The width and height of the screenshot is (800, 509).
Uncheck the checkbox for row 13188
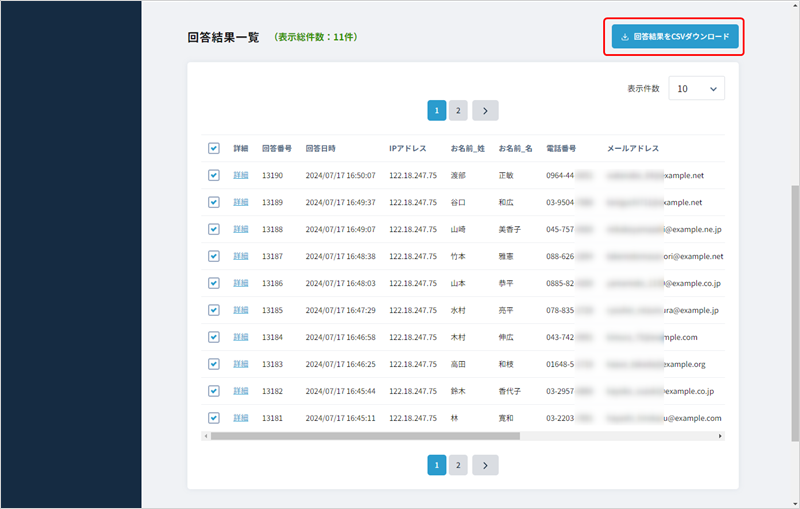coord(214,230)
